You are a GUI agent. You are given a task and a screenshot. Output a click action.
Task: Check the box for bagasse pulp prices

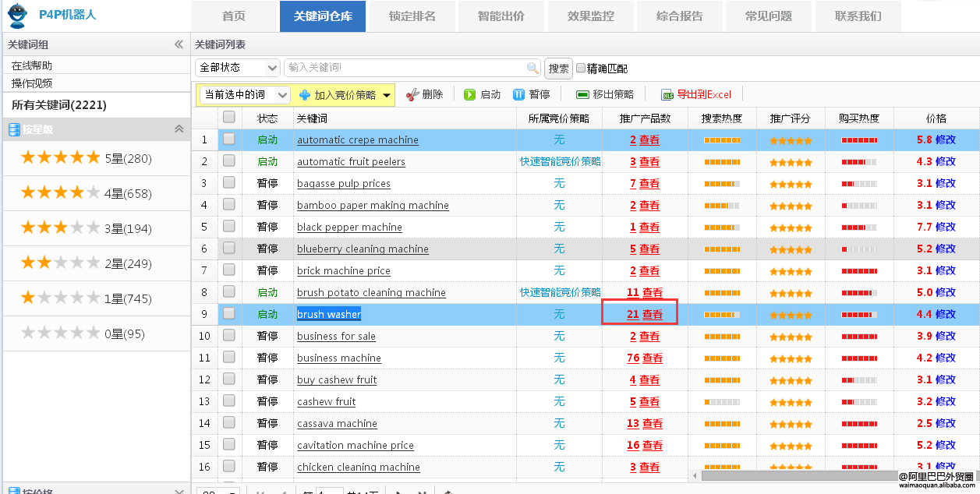point(228,182)
